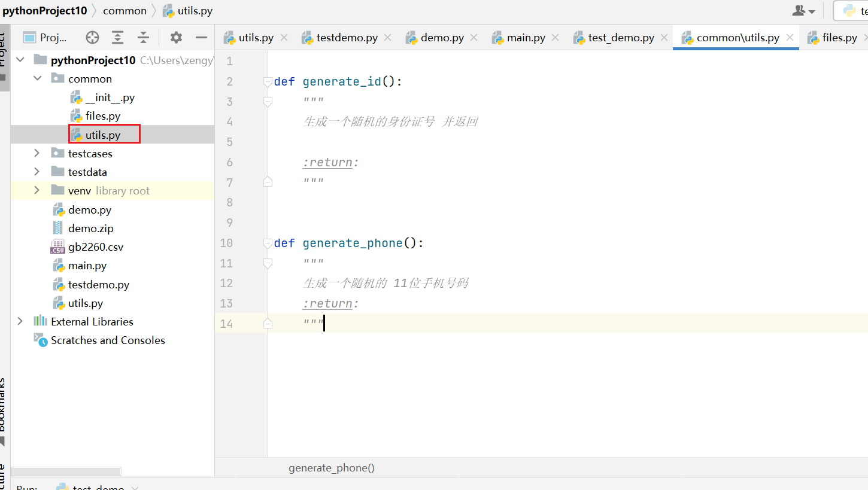Click the Expand All icon in Project panel

pyautogui.click(x=118, y=38)
